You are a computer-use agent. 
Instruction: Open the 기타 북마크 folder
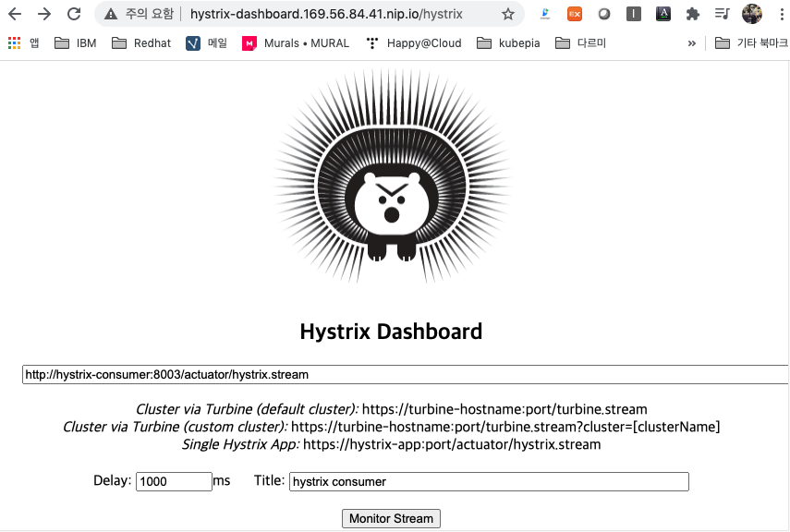(751, 43)
